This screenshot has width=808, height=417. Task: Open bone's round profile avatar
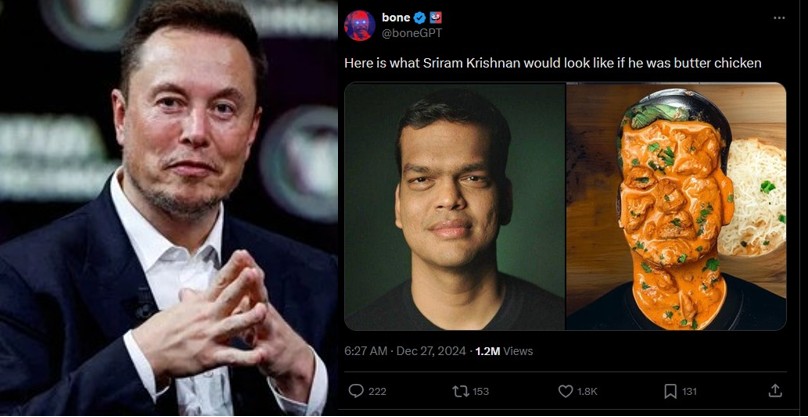pyautogui.click(x=360, y=25)
